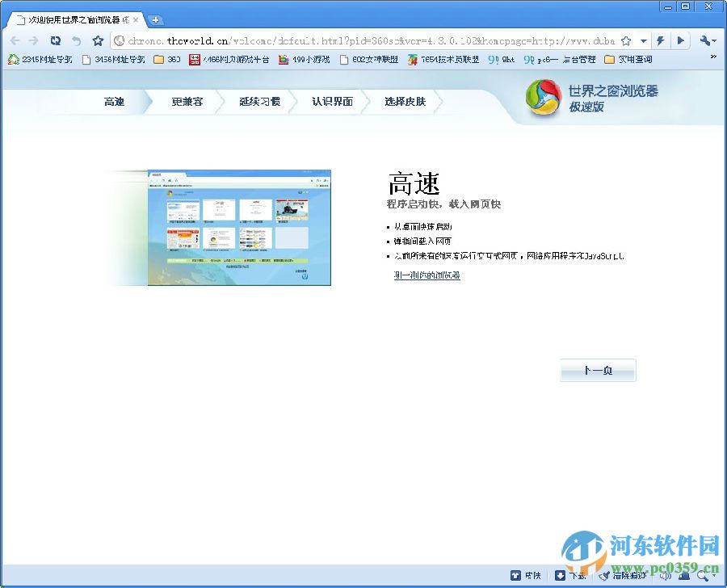Expand the bookmark star dropdown arrow
The image size is (727, 588).
(643, 40)
